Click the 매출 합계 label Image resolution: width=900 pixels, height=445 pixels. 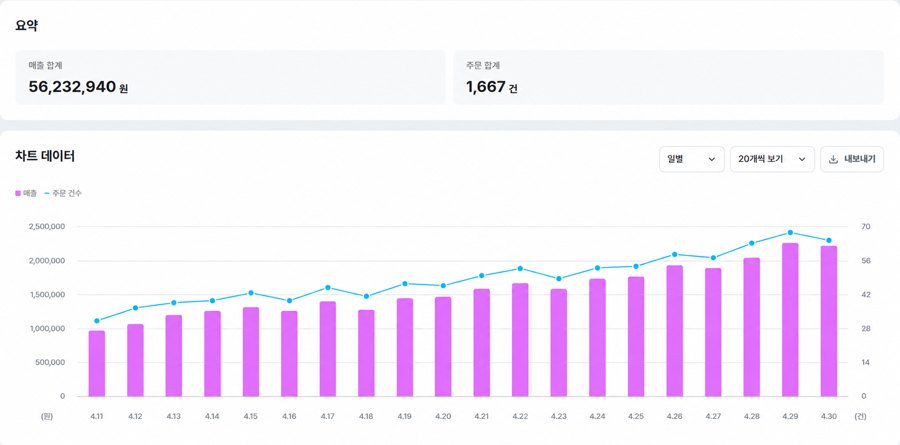click(45, 66)
